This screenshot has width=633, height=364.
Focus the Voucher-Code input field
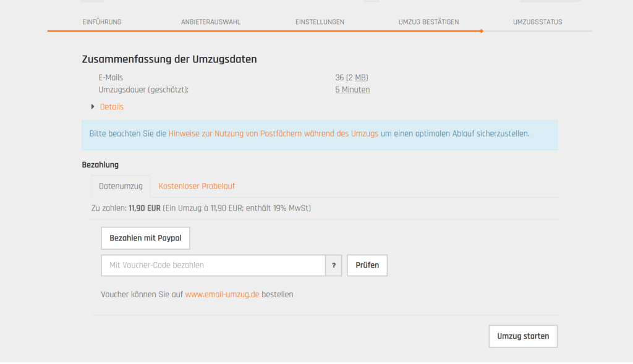point(213,265)
